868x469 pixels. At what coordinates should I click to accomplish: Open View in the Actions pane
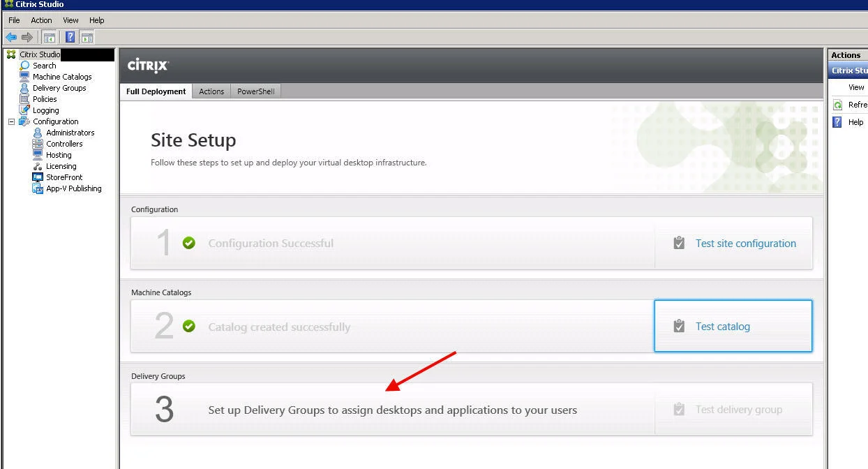[x=856, y=87]
